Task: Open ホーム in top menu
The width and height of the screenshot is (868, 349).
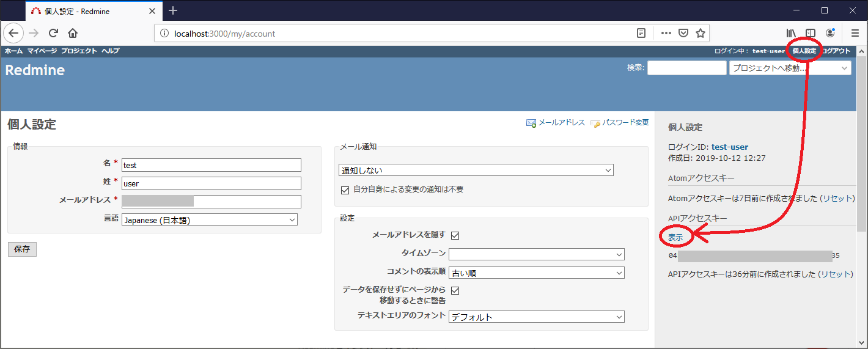Action: click(x=14, y=51)
